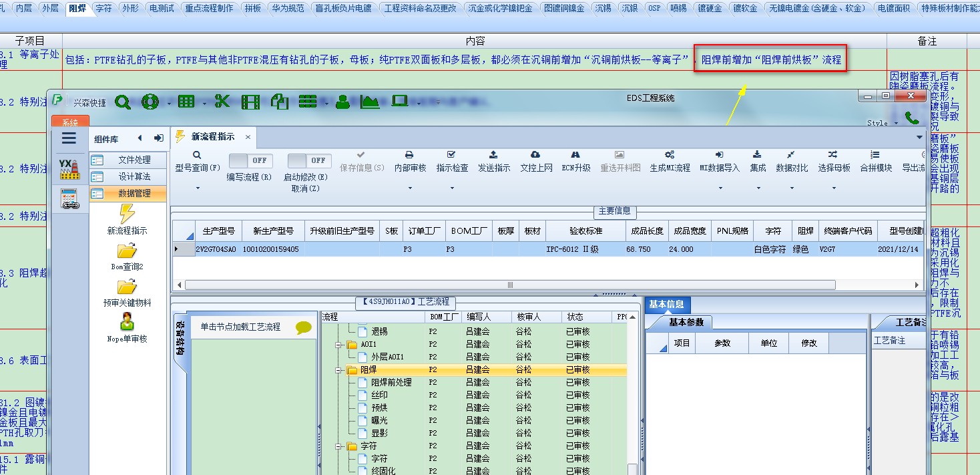Collapse 组件库 panel with left arrow
Viewport: 980px width, 475px height.
click(140, 138)
